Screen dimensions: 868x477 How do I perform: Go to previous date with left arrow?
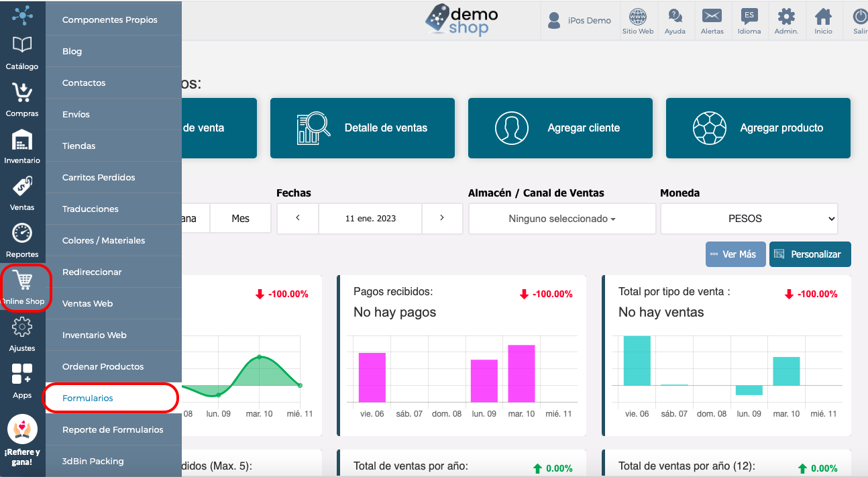click(298, 218)
